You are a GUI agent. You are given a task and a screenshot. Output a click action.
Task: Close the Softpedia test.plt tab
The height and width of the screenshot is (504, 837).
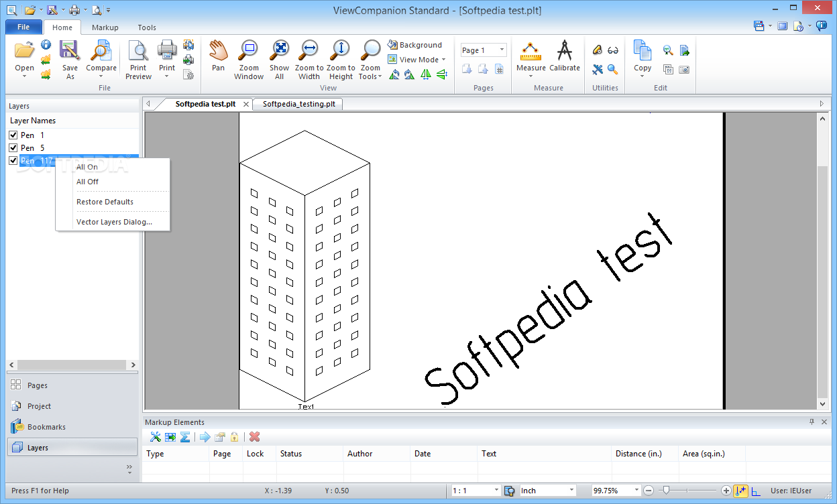(246, 105)
